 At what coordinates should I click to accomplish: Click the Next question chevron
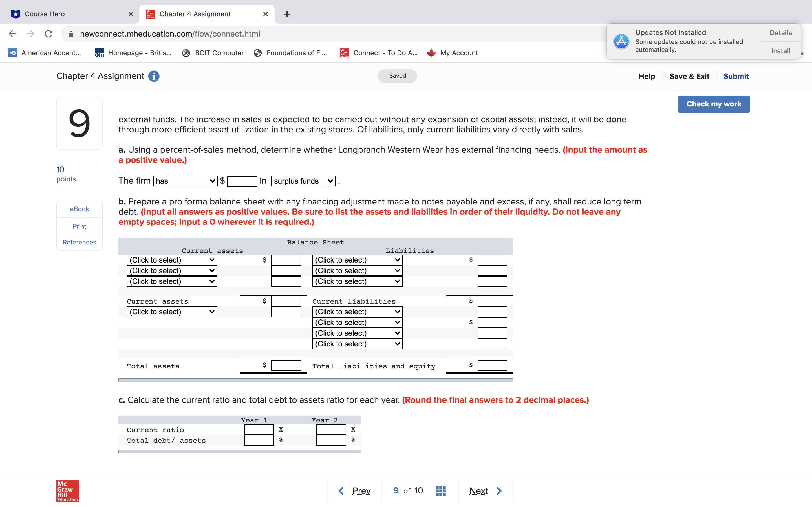click(499, 491)
